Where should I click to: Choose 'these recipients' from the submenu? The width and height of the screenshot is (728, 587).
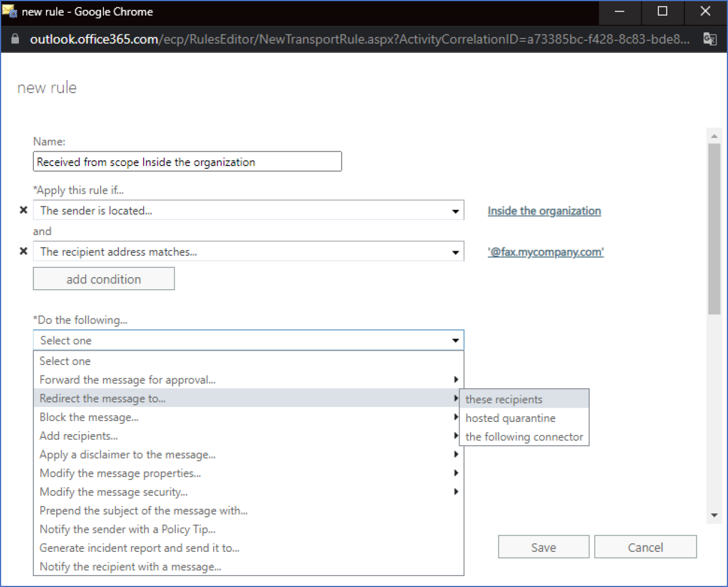pyautogui.click(x=504, y=400)
